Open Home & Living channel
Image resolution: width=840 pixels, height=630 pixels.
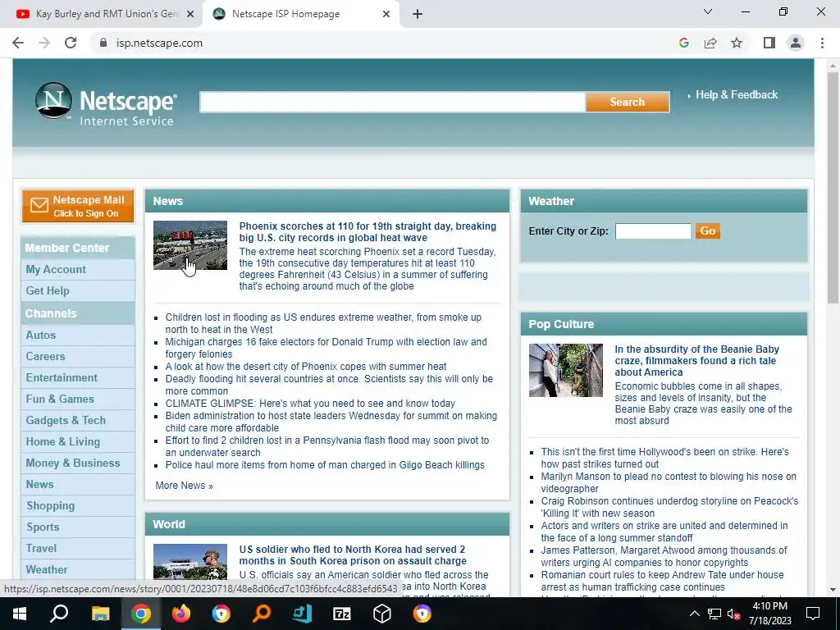click(62, 442)
